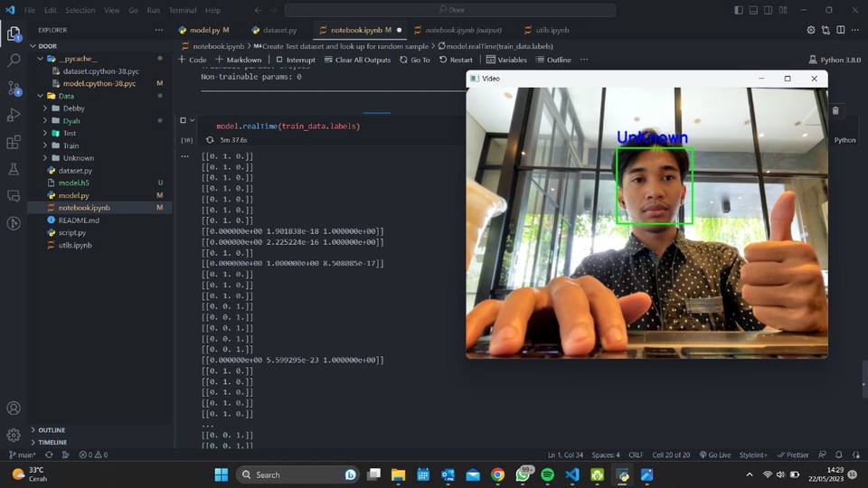This screenshot has height=488, width=868.
Task: Click the main branch indicator
Action: [23, 455]
